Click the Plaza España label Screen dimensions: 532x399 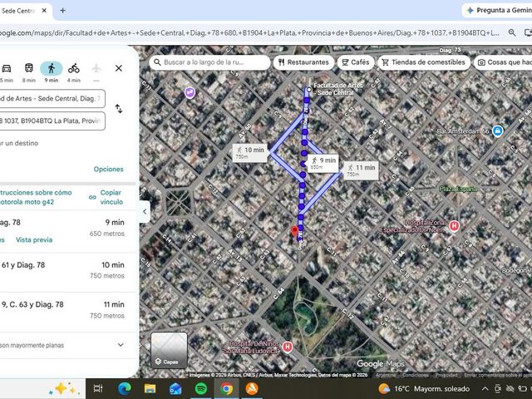pos(458,189)
